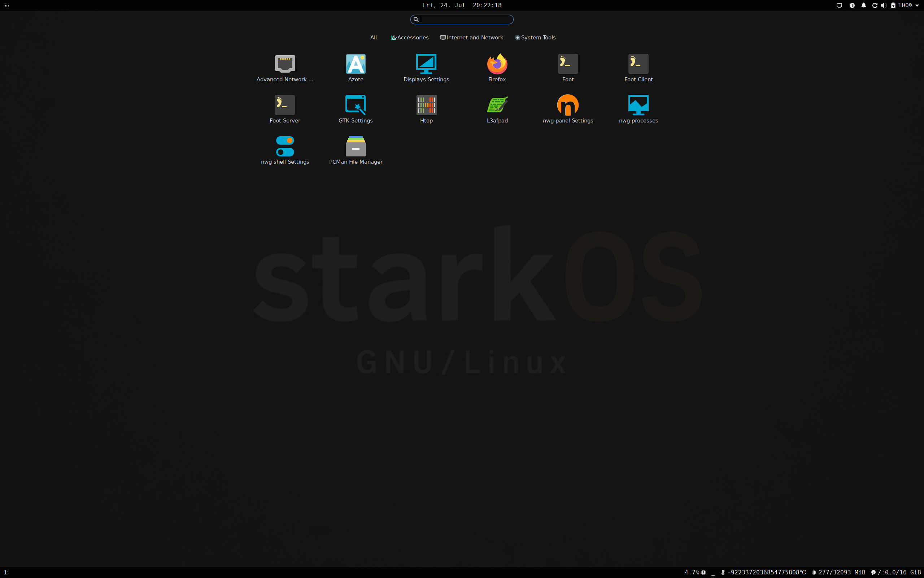Open GTK Settings
Image resolution: width=924 pixels, height=578 pixels.
pos(356,109)
